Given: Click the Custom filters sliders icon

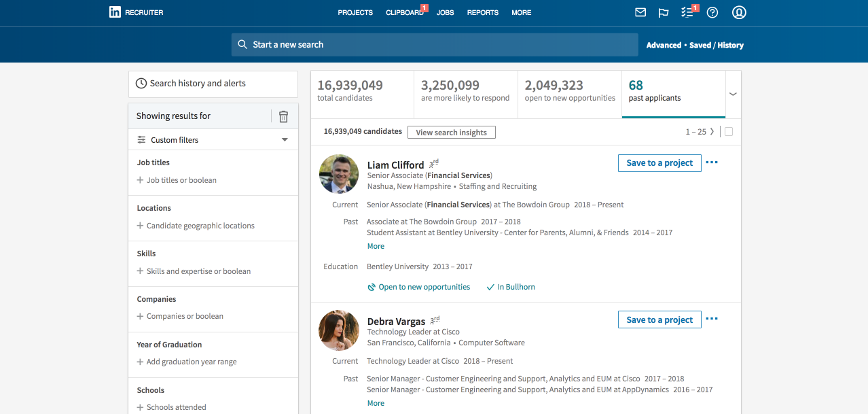Looking at the screenshot, I should tap(141, 140).
